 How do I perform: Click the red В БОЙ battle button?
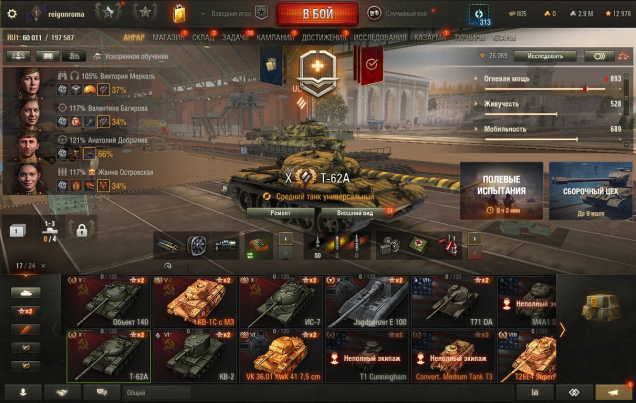[318, 14]
